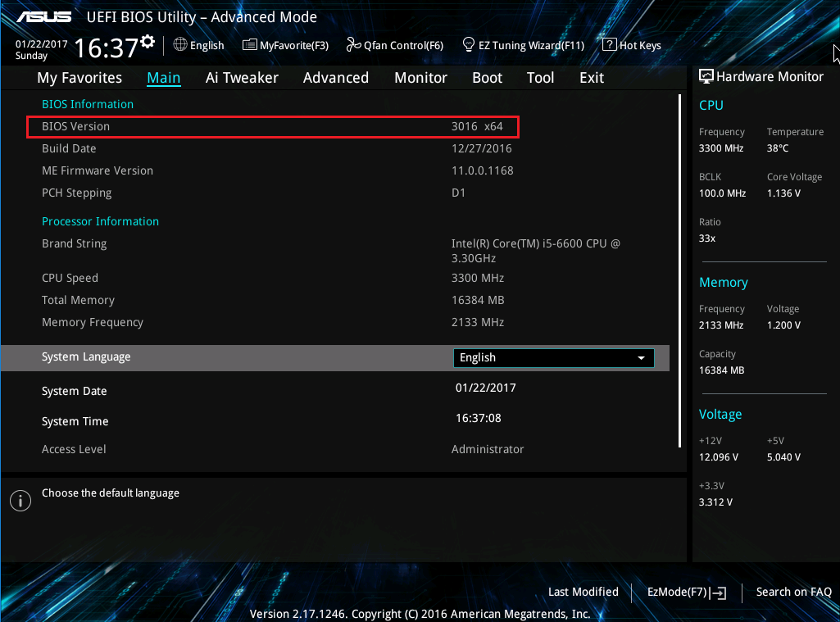840x622 pixels.
Task: Open the My Favorites tab
Action: click(x=79, y=78)
